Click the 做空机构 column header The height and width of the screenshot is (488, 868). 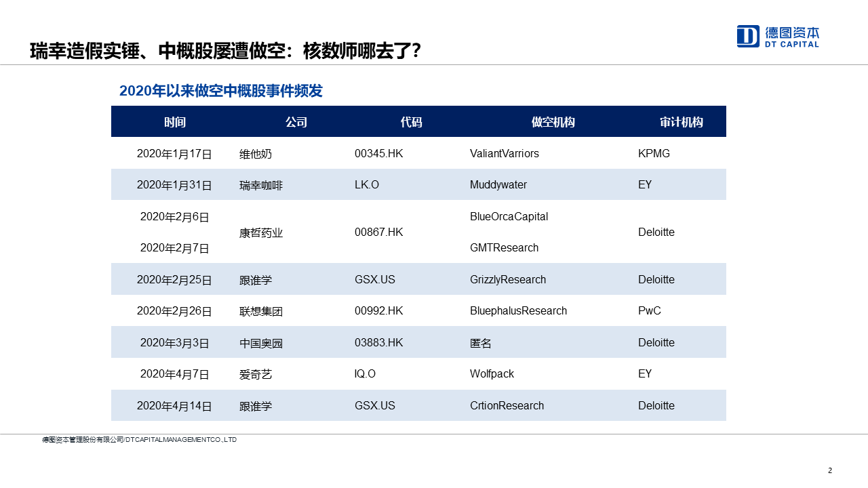click(553, 122)
